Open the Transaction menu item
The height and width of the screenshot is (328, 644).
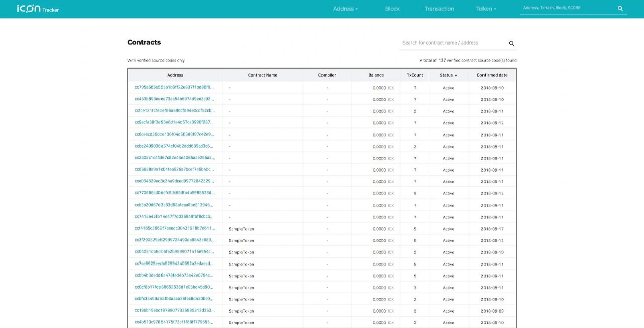click(x=439, y=9)
